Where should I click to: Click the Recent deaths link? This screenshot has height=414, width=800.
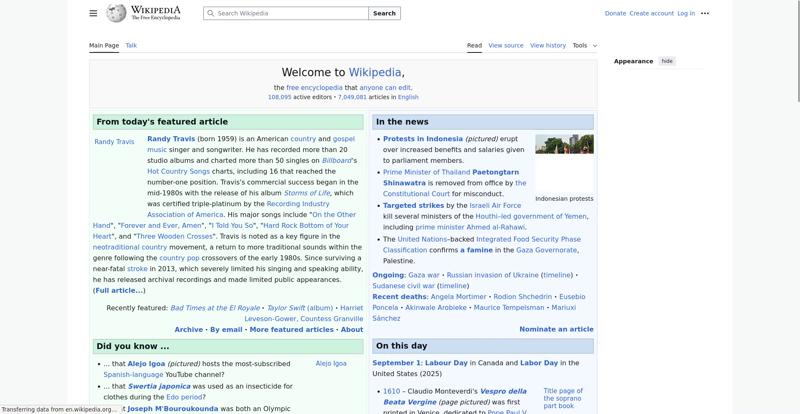[x=399, y=297]
